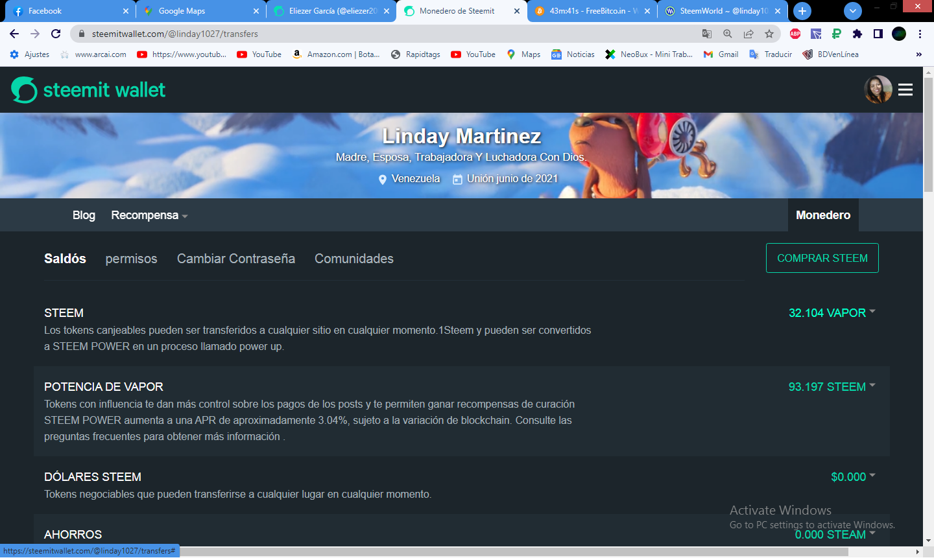Select the Saldós tab
Screen dimensions: 934x560
[65, 259]
